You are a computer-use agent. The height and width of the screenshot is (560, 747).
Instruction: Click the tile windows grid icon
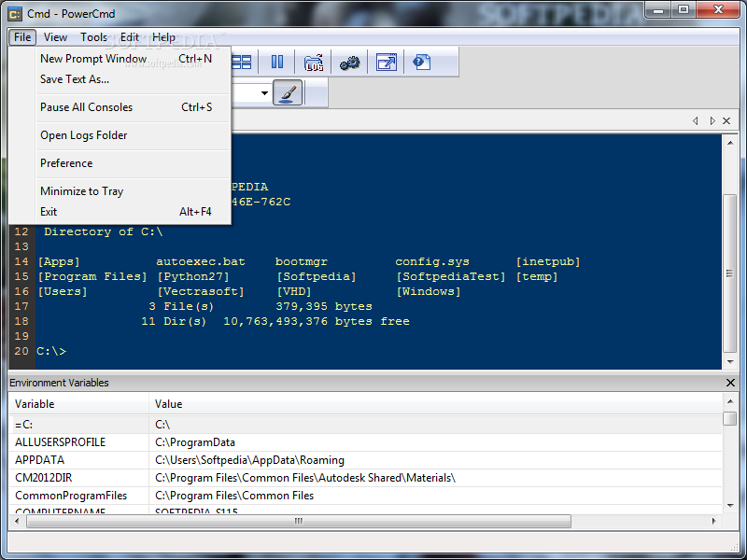point(242,62)
